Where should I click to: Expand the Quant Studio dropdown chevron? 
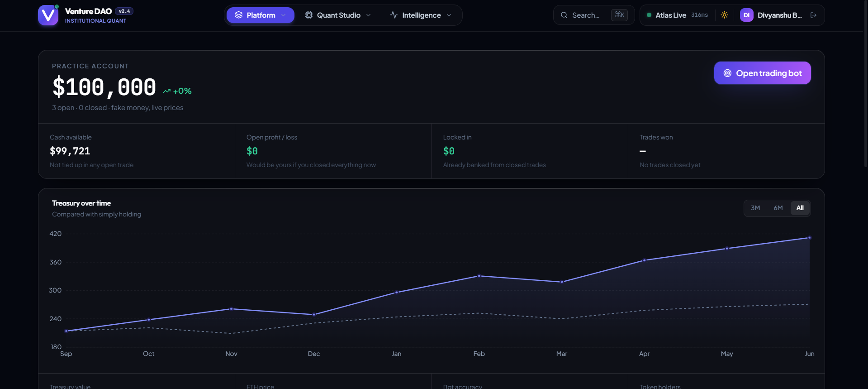coord(369,15)
